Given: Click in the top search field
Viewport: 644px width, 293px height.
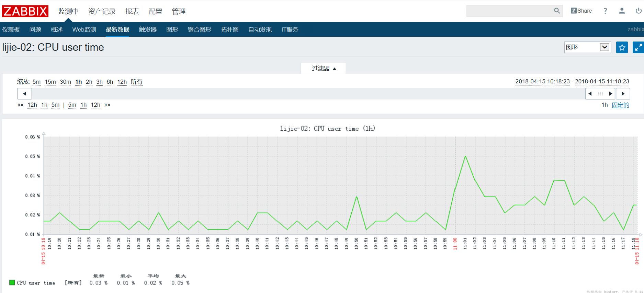Looking at the screenshot, I should click(x=510, y=11).
